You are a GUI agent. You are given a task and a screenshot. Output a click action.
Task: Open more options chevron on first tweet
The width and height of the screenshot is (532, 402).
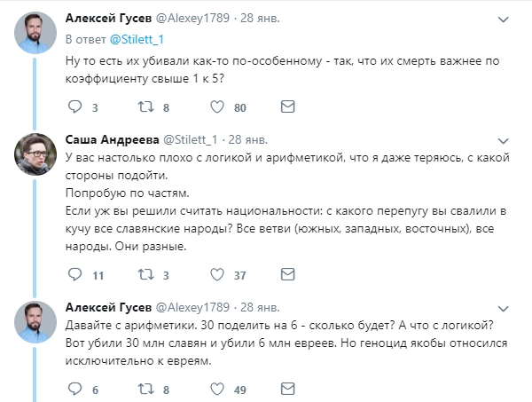[503, 17]
